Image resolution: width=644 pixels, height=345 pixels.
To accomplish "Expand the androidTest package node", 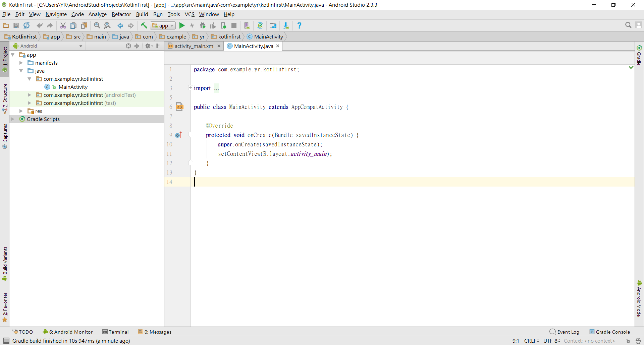I will 30,95.
